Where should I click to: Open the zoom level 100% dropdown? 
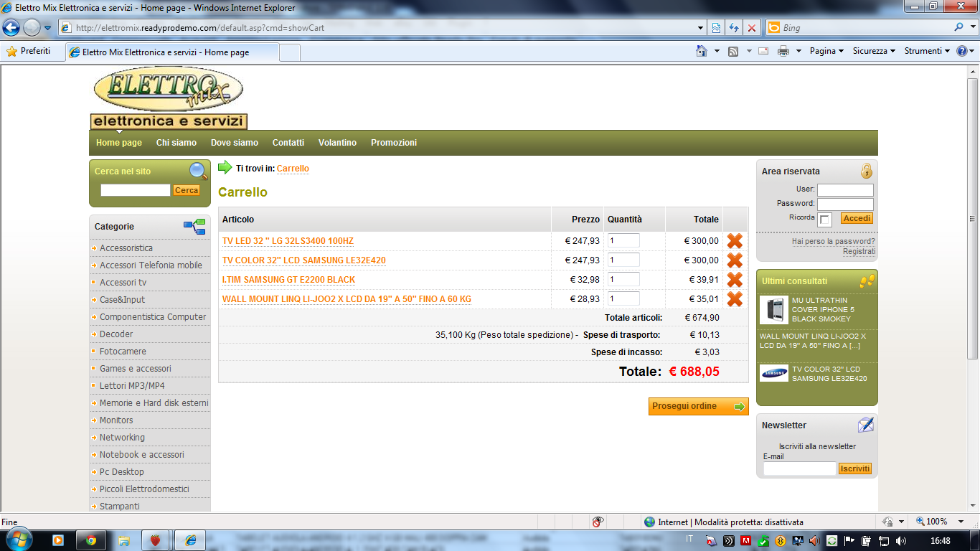(961, 522)
